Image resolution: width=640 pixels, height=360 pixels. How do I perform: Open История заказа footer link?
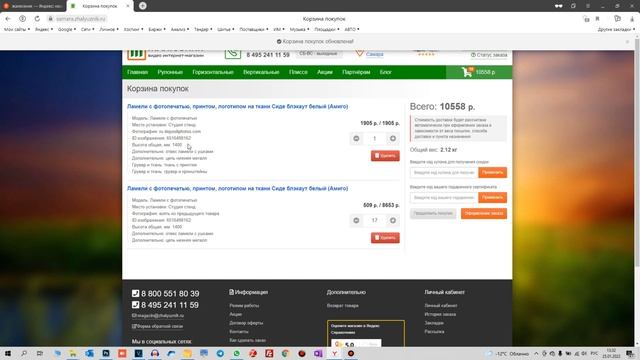click(440, 314)
